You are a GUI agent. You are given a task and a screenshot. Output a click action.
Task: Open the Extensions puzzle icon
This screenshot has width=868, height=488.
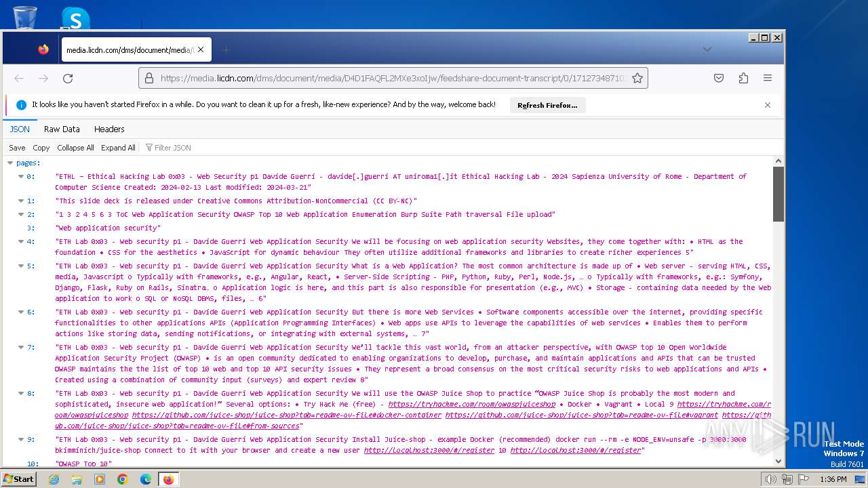743,79
